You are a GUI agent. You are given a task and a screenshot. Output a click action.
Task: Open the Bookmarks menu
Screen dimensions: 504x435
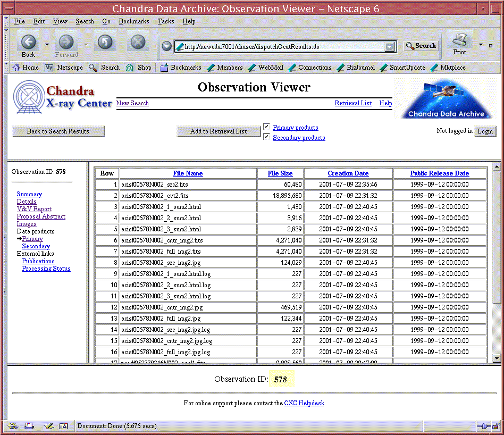coord(134,21)
